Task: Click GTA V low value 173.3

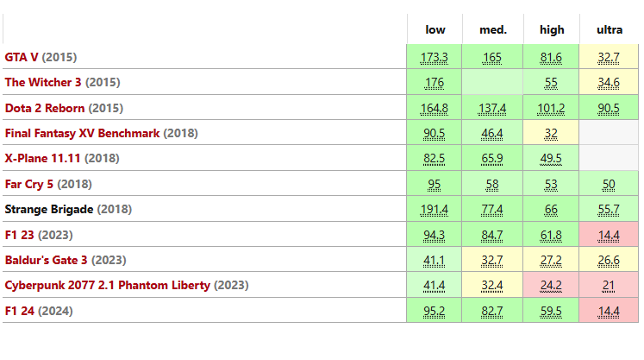Action: 435,58
